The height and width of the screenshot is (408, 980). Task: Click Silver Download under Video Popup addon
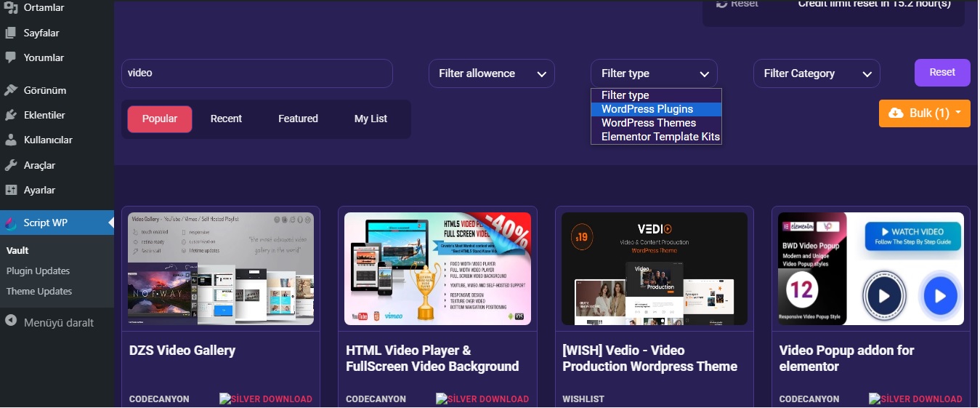click(916, 399)
